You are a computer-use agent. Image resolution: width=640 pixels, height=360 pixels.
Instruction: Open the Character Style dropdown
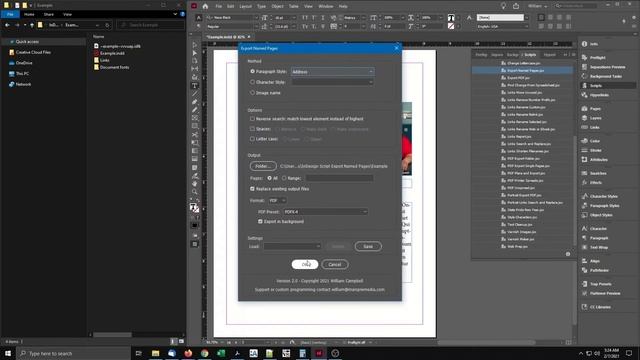332,82
